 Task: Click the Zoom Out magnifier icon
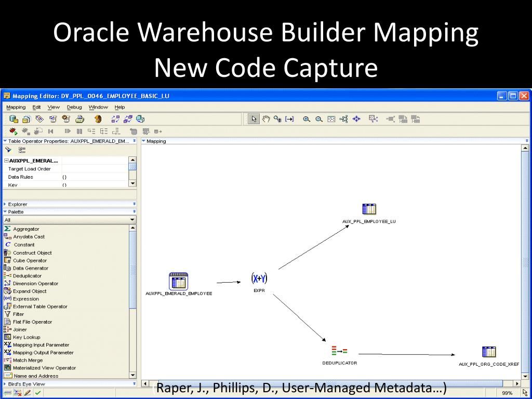[318, 119]
